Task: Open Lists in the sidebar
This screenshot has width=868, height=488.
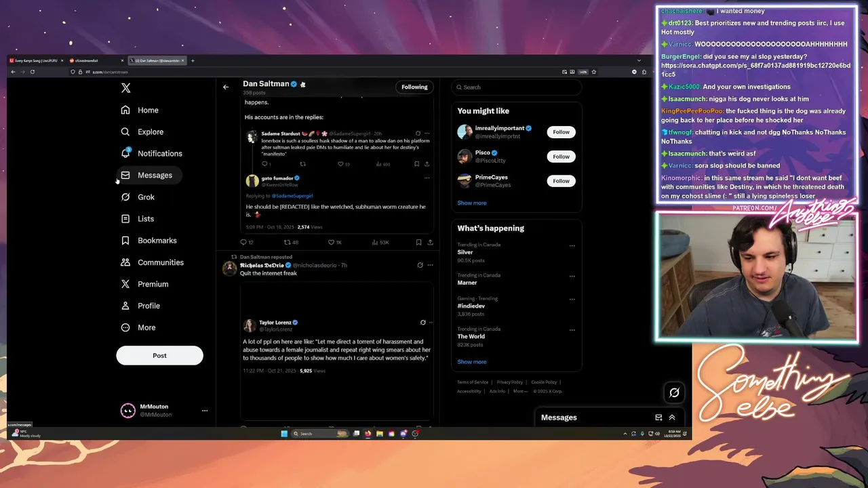Action: pyautogui.click(x=138, y=219)
